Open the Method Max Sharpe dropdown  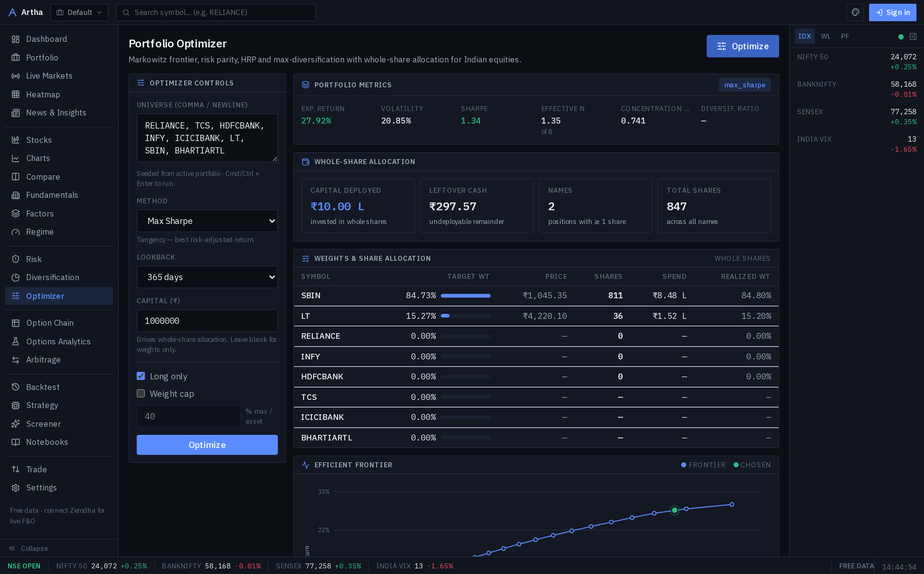pos(207,221)
